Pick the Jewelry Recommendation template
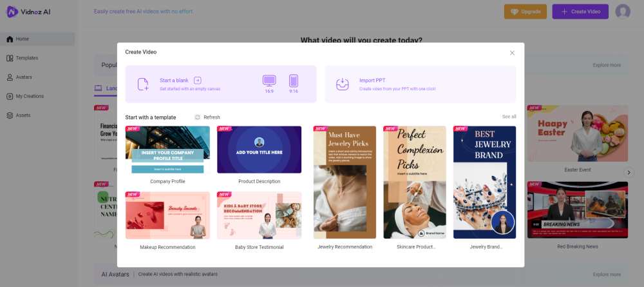 tap(345, 182)
